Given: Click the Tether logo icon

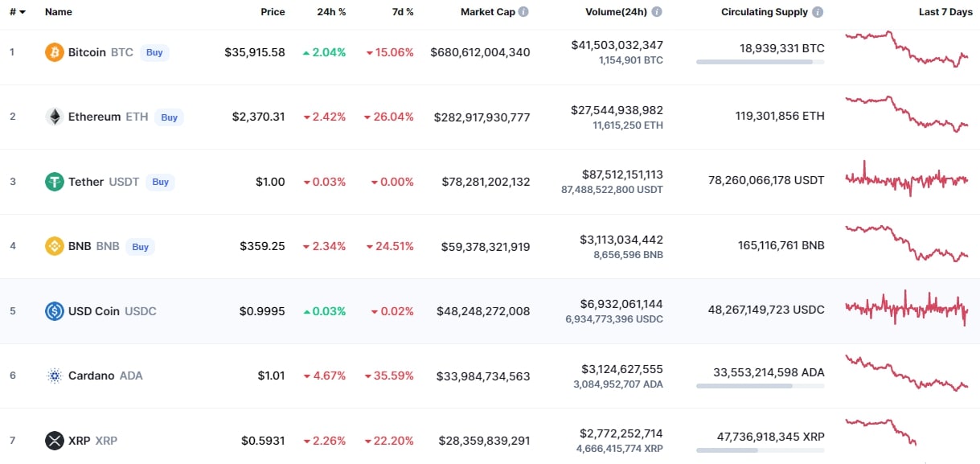Looking at the screenshot, I should pyautogui.click(x=54, y=182).
